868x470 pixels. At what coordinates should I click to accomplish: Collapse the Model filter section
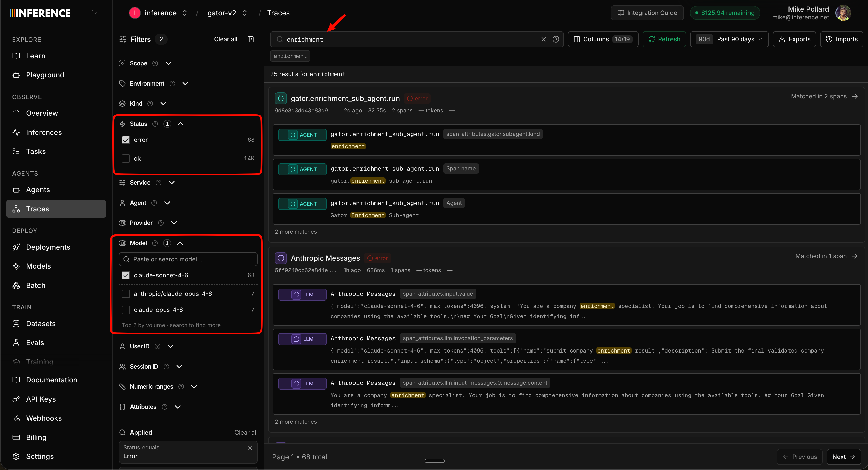pos(180,243)
